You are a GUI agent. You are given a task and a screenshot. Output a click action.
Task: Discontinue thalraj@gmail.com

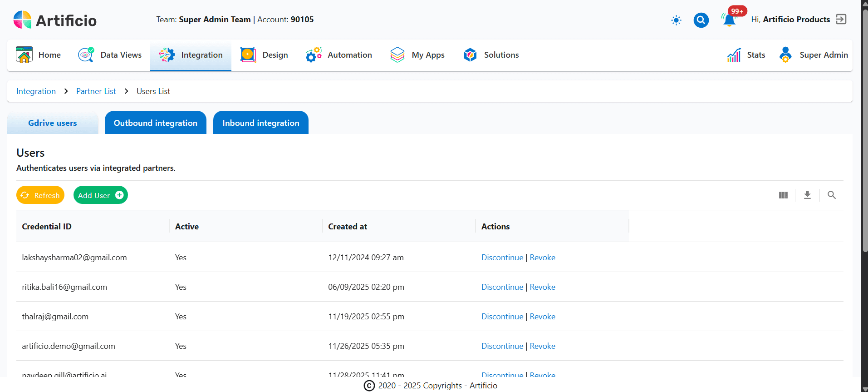pos(502,317)
